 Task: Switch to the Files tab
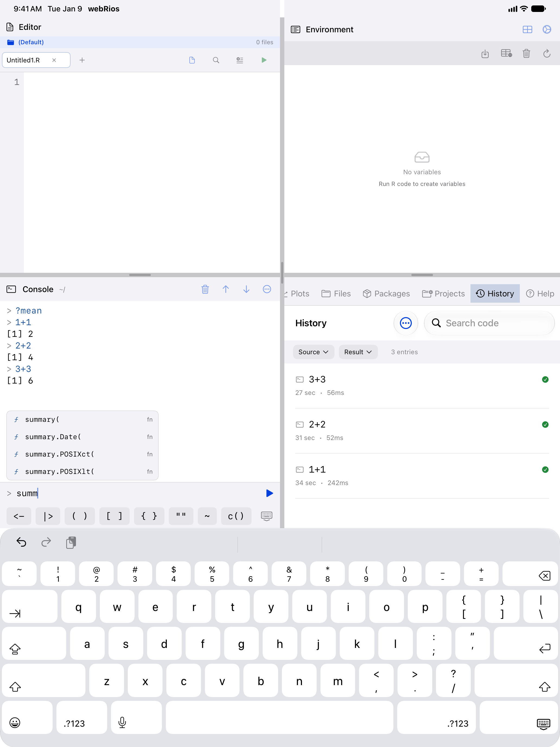click(336, 293)
